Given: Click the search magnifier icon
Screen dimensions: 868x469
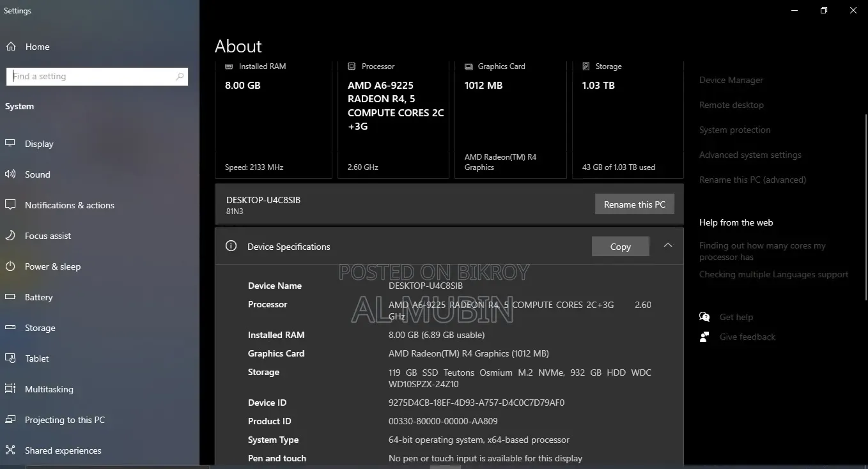Looking at the screenshot, I should (180, 77).
